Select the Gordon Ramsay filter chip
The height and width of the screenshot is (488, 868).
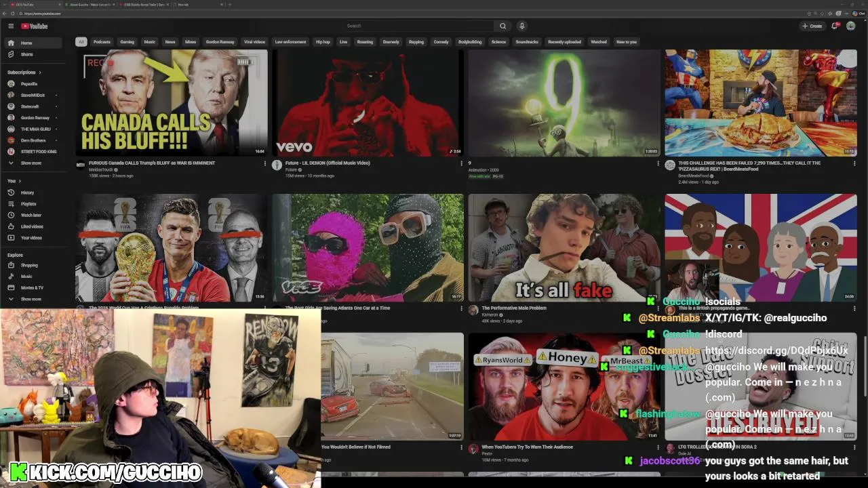[x=220, y=41]
